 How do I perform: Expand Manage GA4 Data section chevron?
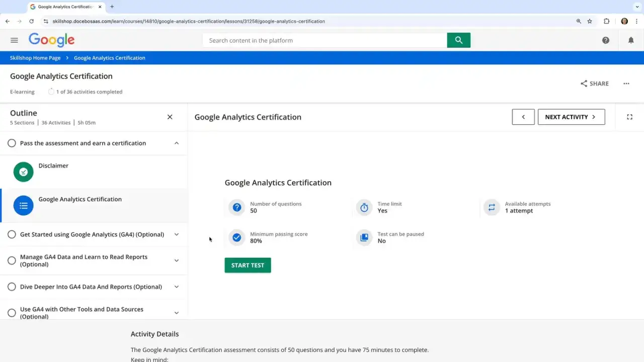point(177,260)
